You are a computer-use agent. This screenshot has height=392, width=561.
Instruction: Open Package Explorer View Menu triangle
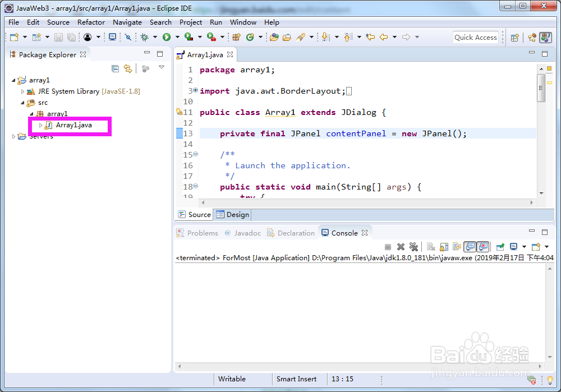point(162,67)
